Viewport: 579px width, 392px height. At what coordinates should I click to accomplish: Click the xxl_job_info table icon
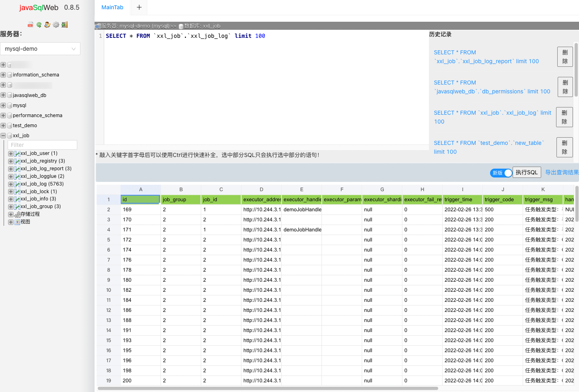[17, 199]
